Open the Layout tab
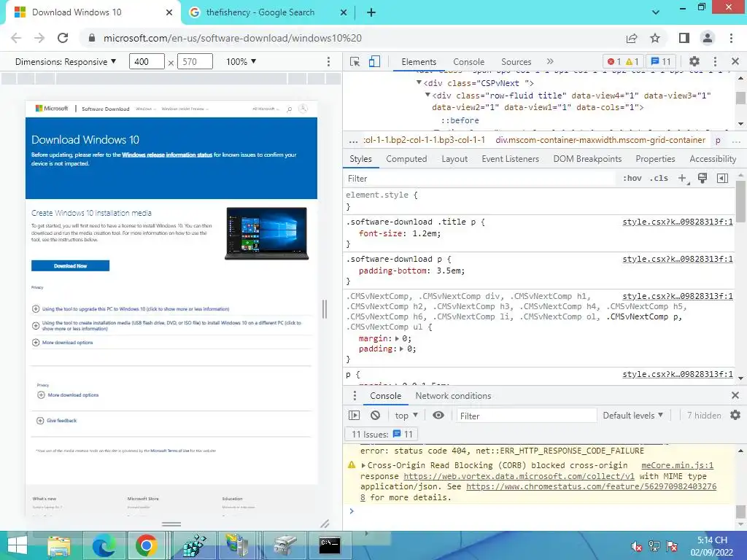 pyautogui.click(x=454, y=158)
